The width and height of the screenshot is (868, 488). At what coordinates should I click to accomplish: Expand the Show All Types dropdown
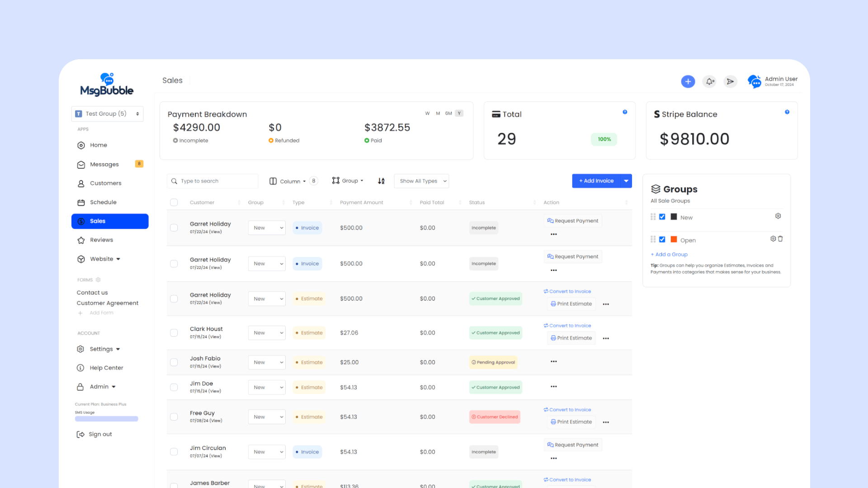coord(421,181)
